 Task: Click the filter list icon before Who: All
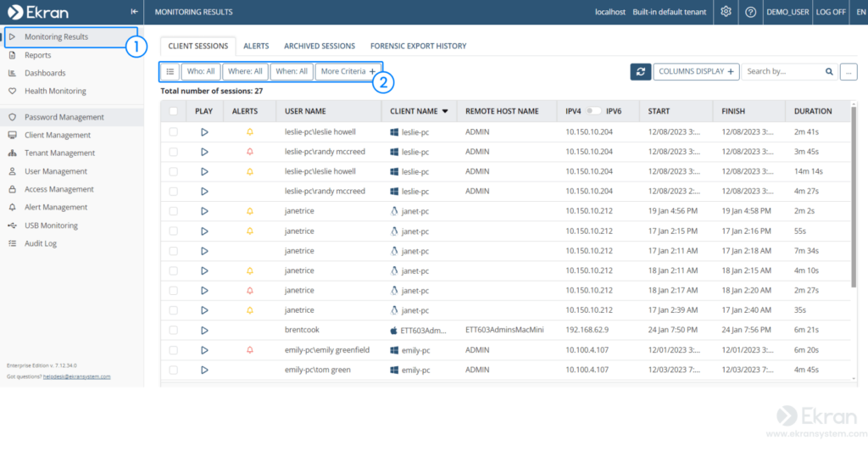coord(170,71)
